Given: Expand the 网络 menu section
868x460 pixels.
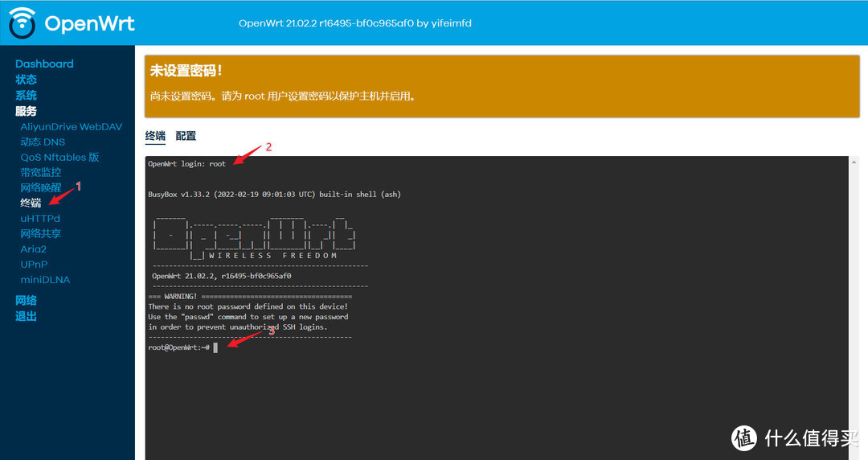Looking at the screenshot, I should (26, 301).
